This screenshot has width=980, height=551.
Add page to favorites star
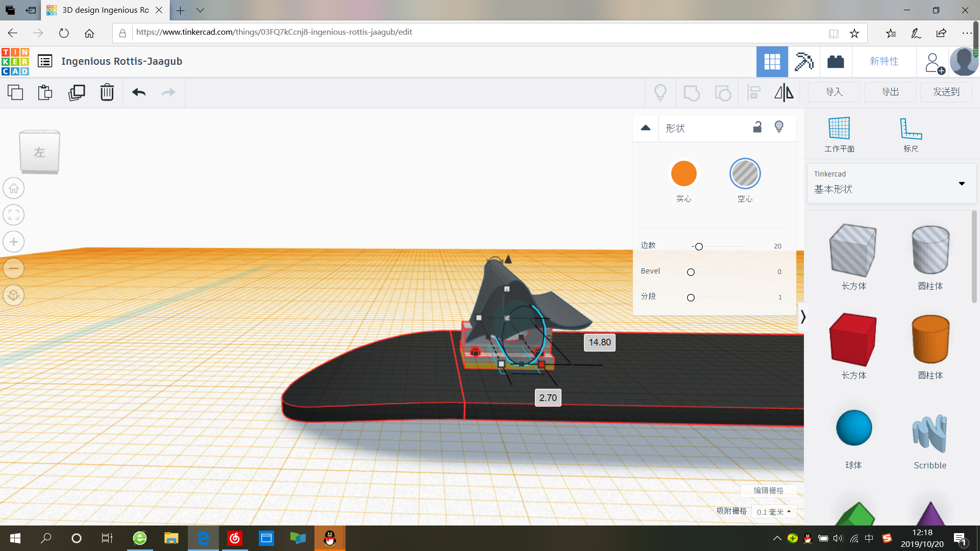(854, 33)
